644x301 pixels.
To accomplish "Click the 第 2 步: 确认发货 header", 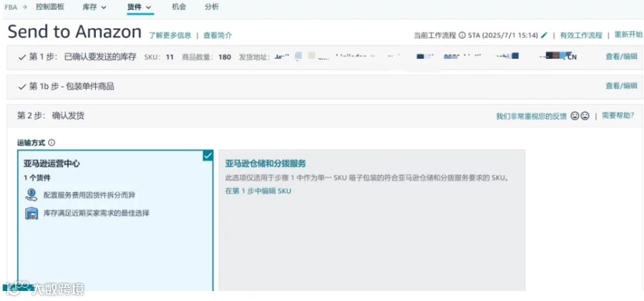I will (x=51, y=116).
